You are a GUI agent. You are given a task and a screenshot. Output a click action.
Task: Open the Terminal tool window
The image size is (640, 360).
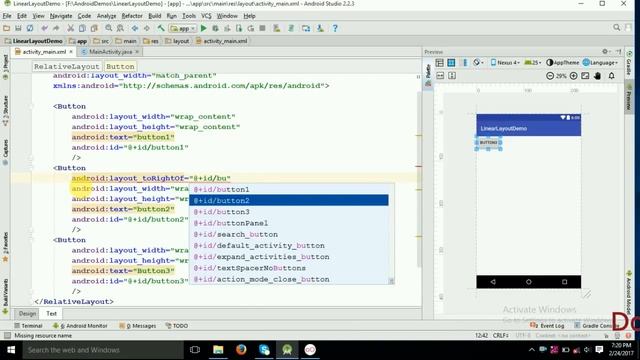click(x=28, y=326)
